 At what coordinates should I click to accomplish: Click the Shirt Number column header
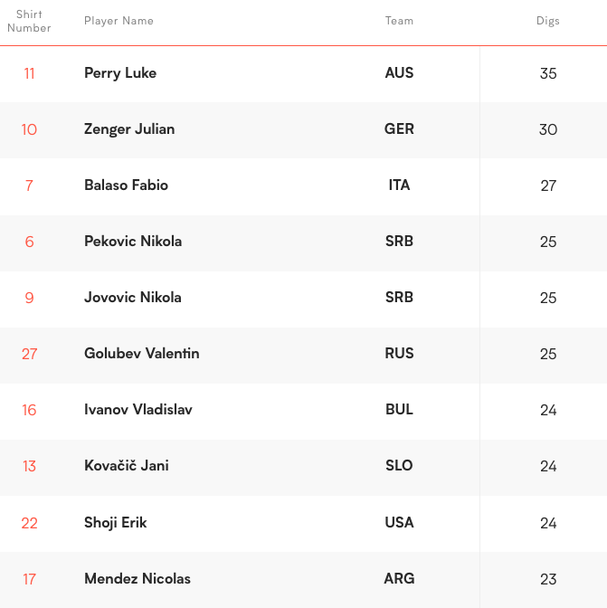point(29,21)
